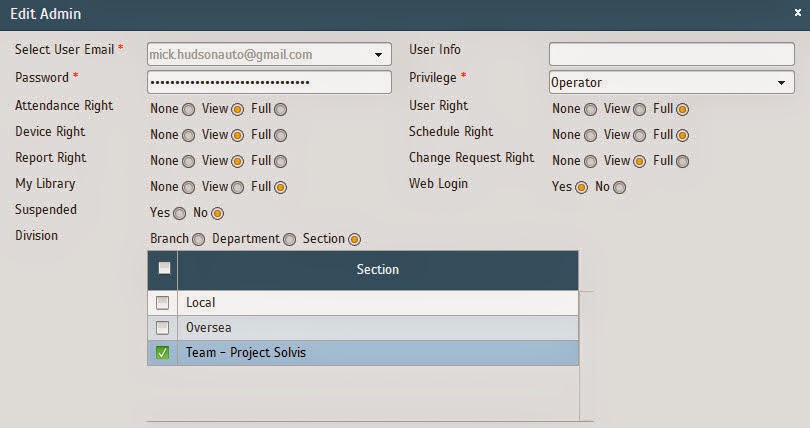Choose View for My Library
Viewport: 810px width, 428px height.
238,187
